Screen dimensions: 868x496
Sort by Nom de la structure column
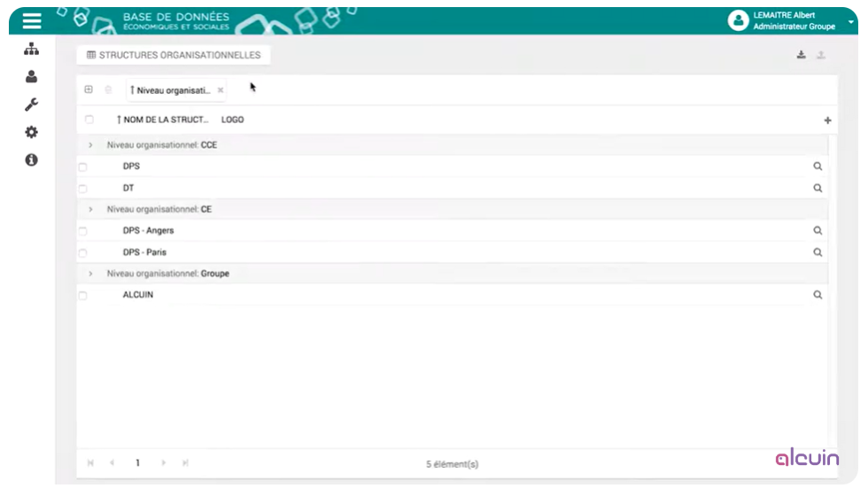click(165, 120)
